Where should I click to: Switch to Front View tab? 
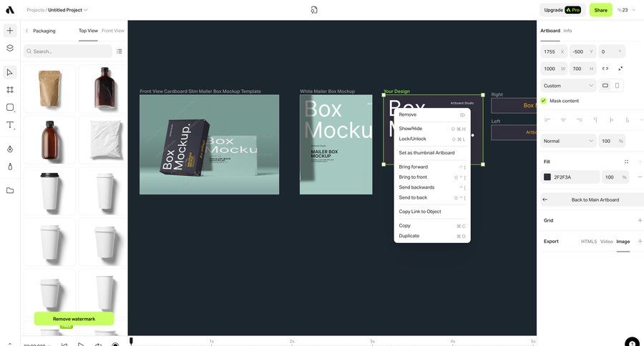[113, 31]
